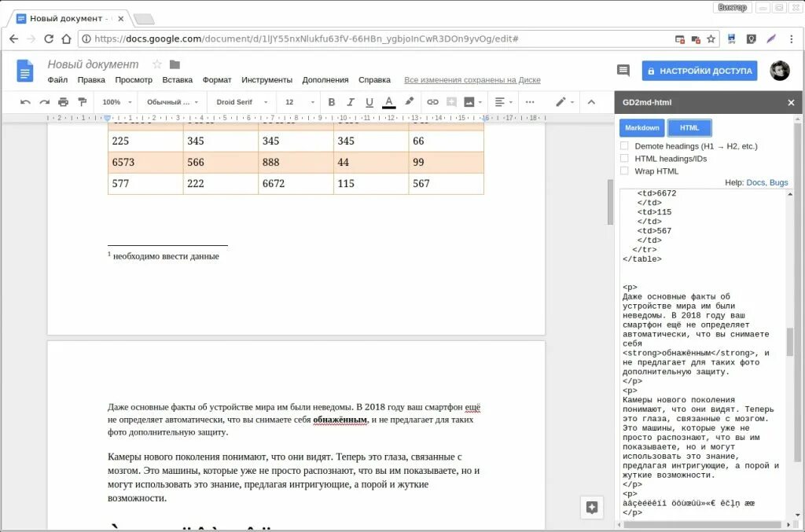Insert an image from the toolbar
This screenshot has width=805, height=532.
(469, 102)
